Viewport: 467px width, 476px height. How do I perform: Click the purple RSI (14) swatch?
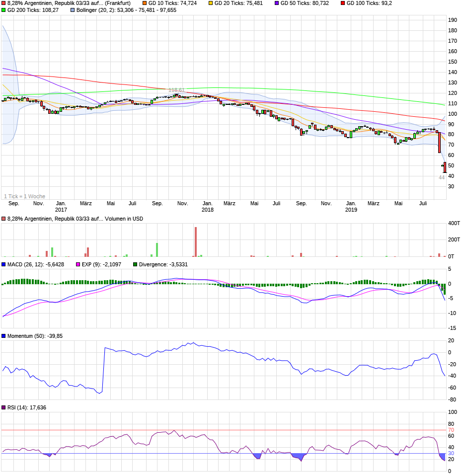tap(3, 408)
